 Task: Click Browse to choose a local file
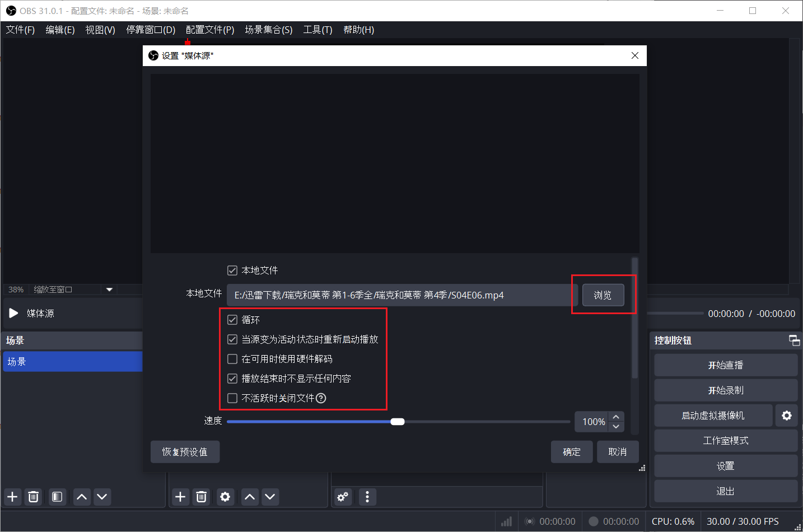point(603,295)
